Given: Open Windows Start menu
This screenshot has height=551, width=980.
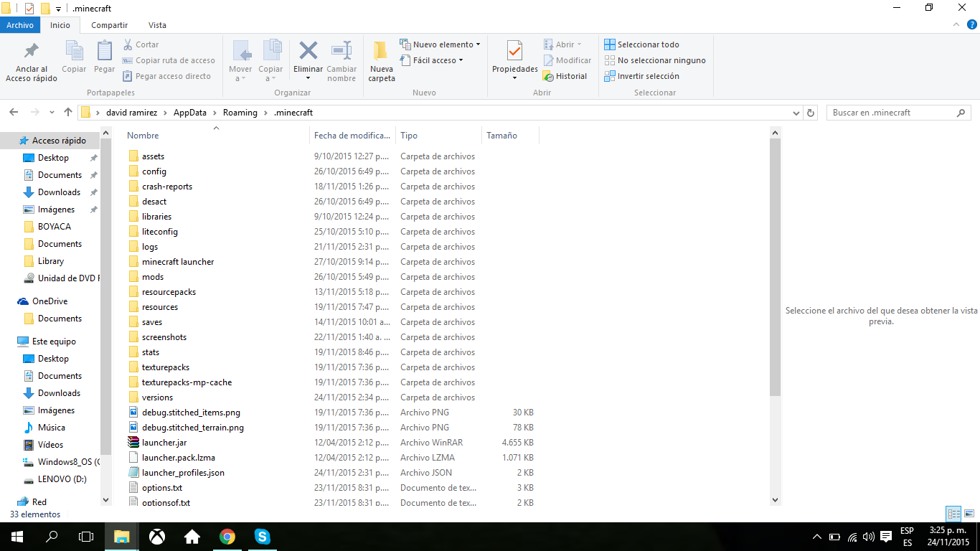Looking at the screenshot, I should (17, 537).
